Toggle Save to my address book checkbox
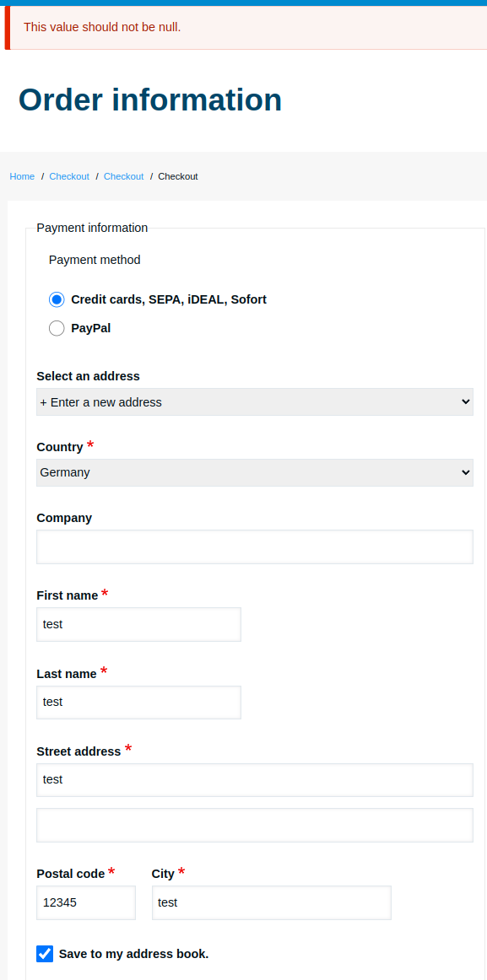The image size is (487, 980). (x=45, y=954)
